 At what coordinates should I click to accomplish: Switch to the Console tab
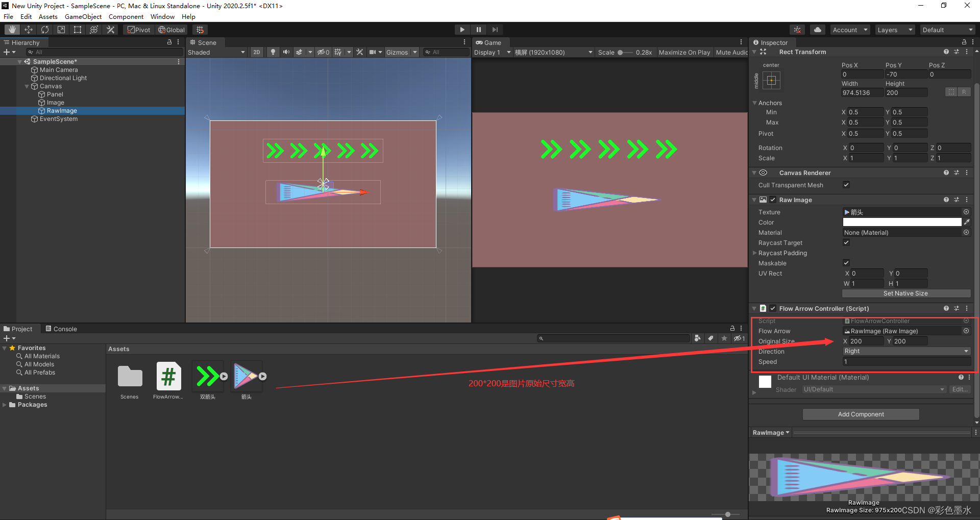[61, 329]
